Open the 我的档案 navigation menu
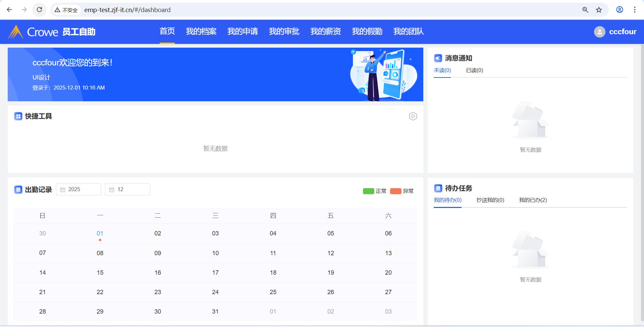Image resolution: width=644 pixels, height=327 pixels. 201,32
